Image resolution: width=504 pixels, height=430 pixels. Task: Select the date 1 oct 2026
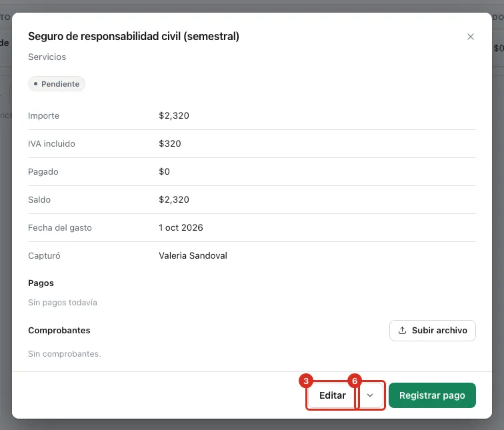point(181,227)
